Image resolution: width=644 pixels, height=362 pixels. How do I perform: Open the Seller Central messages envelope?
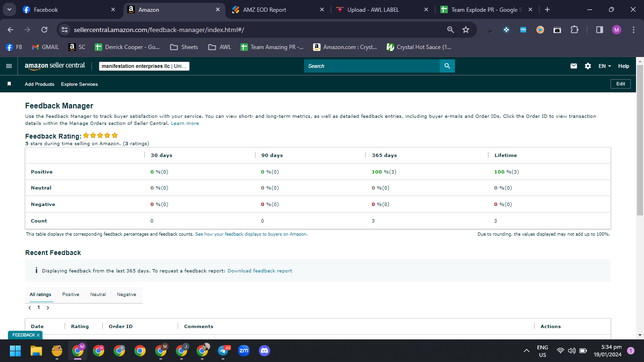(x=574, y=66)
